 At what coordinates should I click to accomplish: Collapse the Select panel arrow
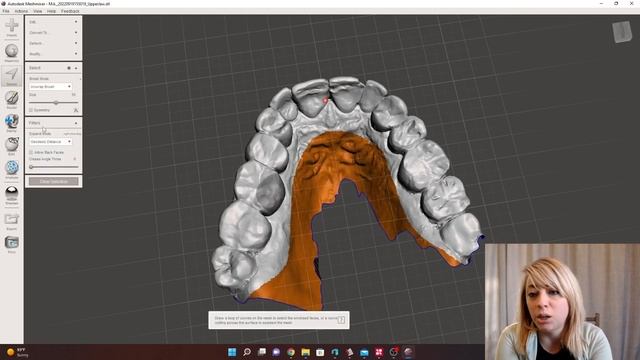coord(76,68)
